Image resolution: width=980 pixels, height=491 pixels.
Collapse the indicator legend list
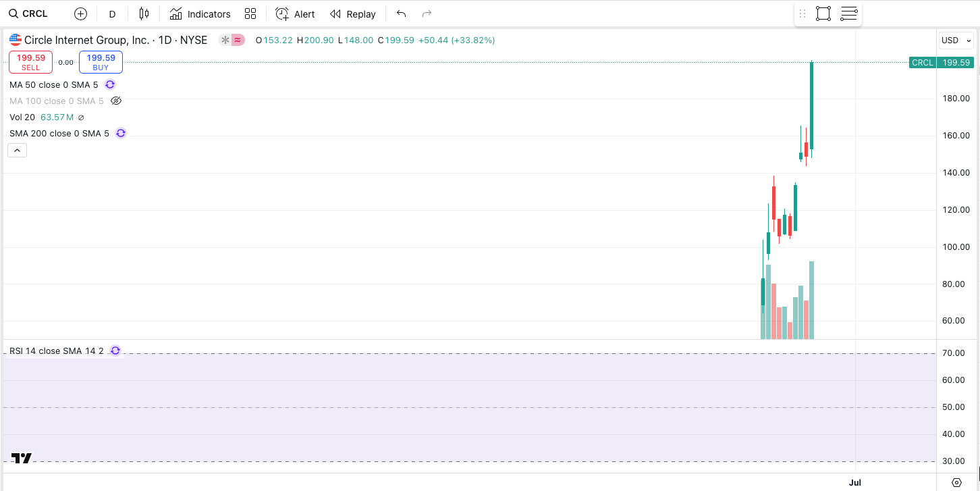pos(18,150)
